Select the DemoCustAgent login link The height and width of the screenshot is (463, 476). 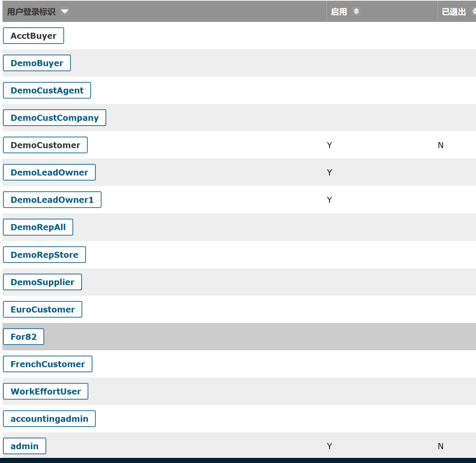47,91
